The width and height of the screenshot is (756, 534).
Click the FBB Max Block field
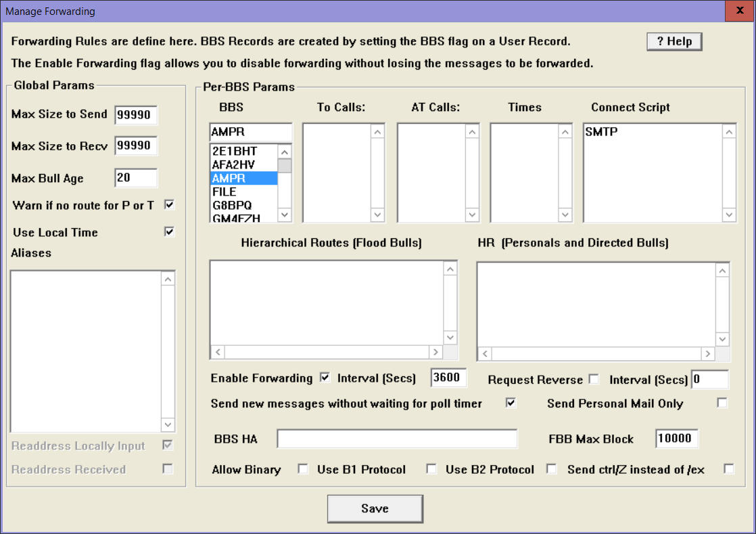(x=676, y=439)
